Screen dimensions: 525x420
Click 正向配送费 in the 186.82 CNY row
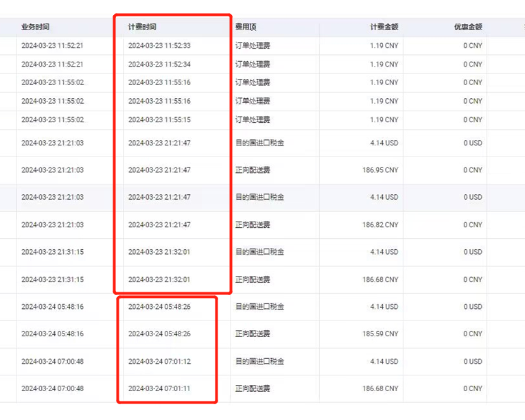click(x=253, y=224)
